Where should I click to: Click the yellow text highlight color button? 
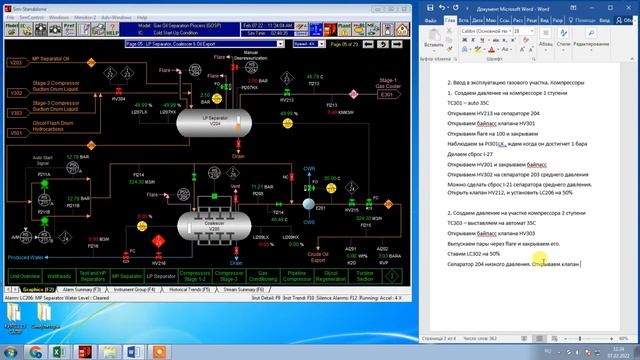click(478, 49)
